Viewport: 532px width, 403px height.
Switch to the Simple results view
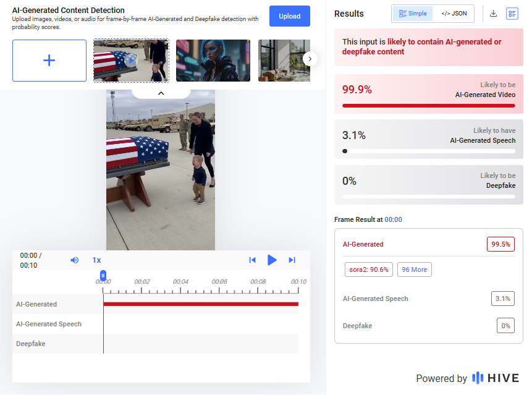tap(413, 14)
